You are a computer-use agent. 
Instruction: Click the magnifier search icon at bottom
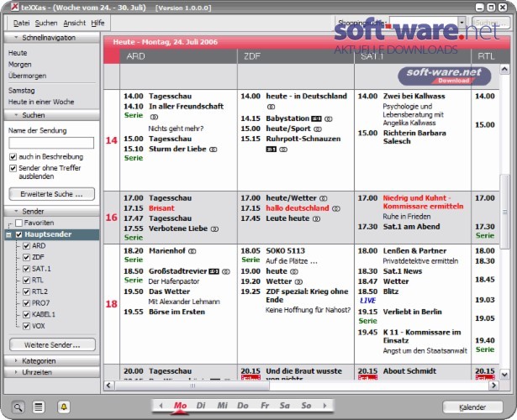(x=18, y=407)
